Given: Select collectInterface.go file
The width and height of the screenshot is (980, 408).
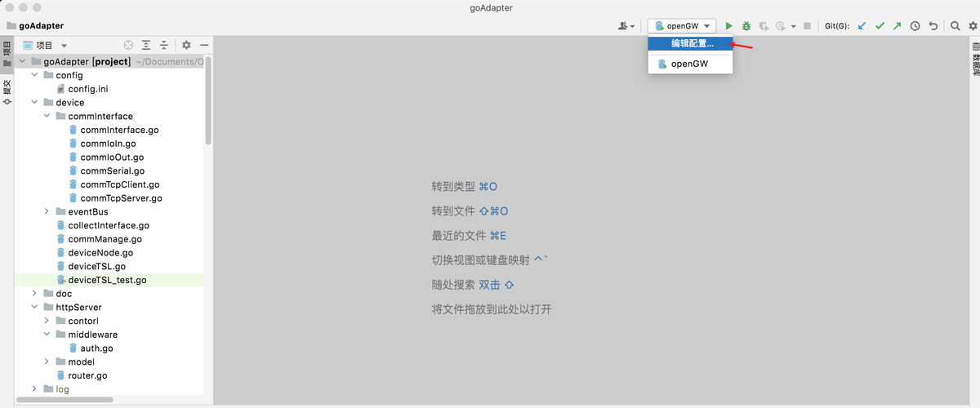Looking at the screenshot, I should pos(102,225).
